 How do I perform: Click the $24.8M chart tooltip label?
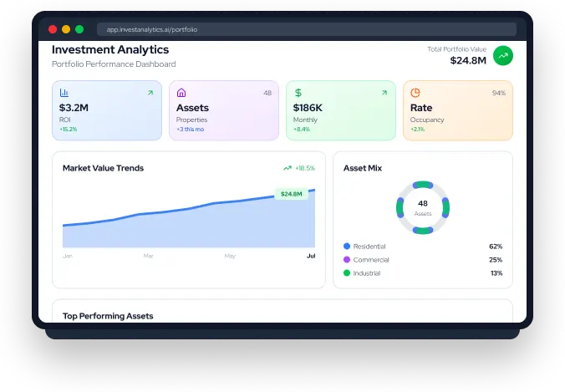click(x=291, y=194)
